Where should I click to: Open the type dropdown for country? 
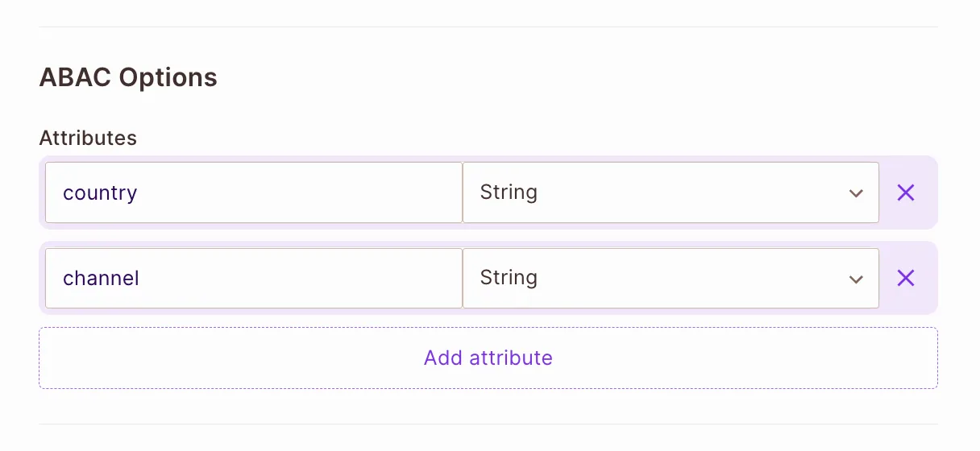point(670,192)
